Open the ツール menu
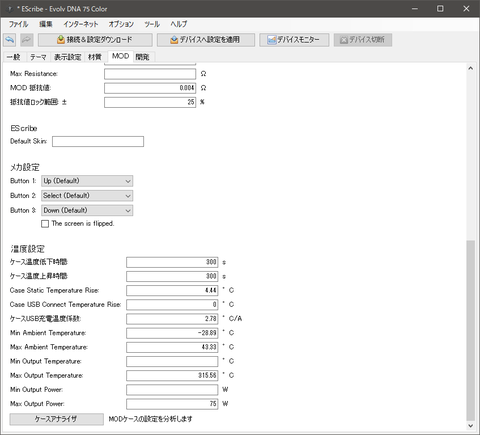 point(152,24)
